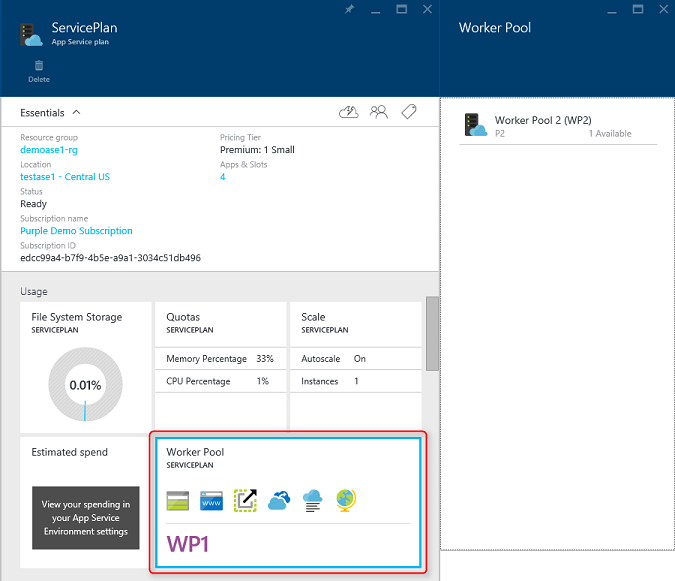Open the quick start cloud icon

point(349,112)
